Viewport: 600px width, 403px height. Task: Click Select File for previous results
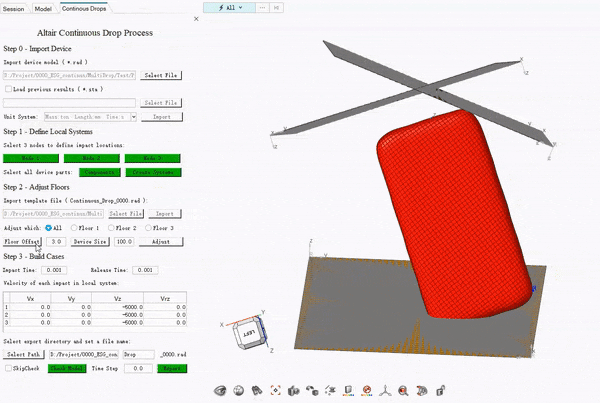click(161, 103)
